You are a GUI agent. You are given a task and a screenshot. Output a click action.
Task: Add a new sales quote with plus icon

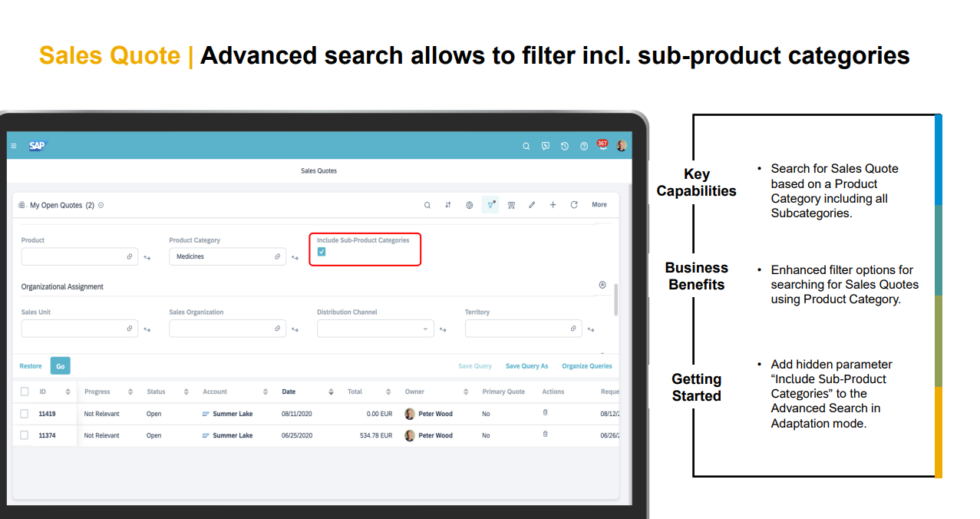pyautogui.click(x=553, y=205)
